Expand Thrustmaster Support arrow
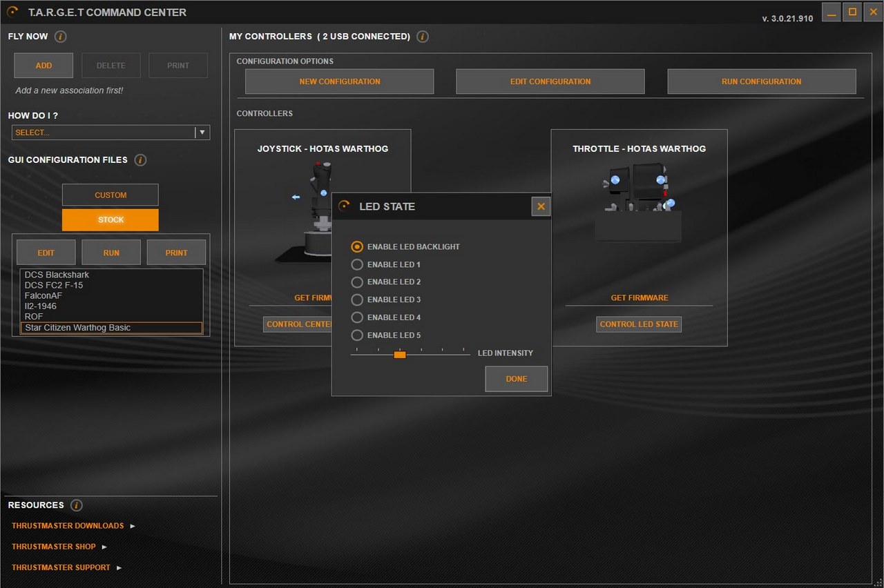 click(x=119, y=567)
